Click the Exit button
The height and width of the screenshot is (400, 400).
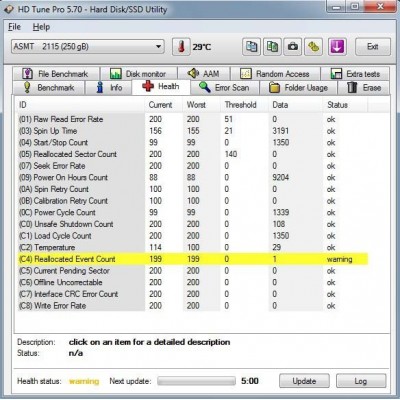click(372, 46)
